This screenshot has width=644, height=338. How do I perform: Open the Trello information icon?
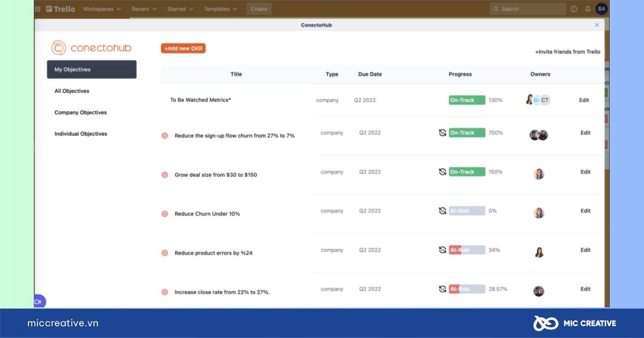coord(574,9)
